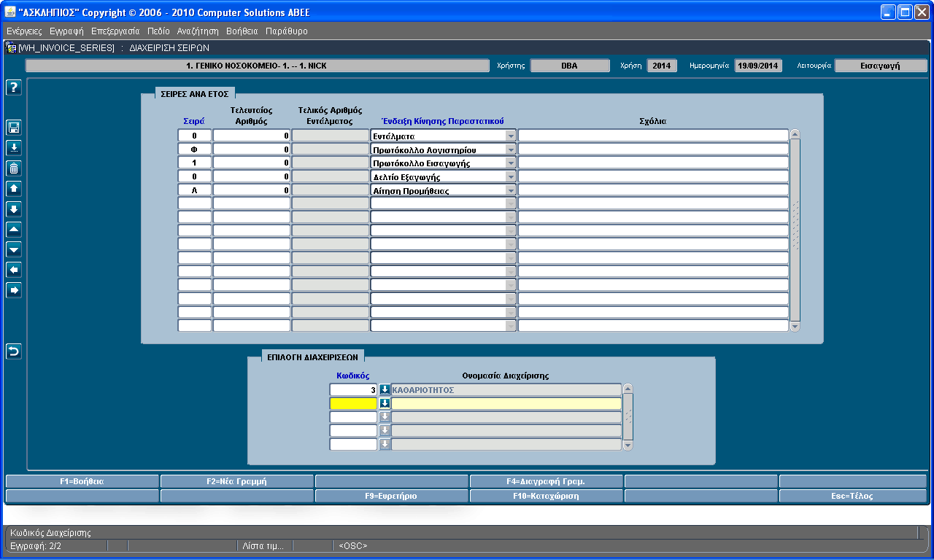Image resolution: width=934 pixels, height=560 pixels.
Task: Open the Επεξεργασία menu
Action: (x=115, y=31)
